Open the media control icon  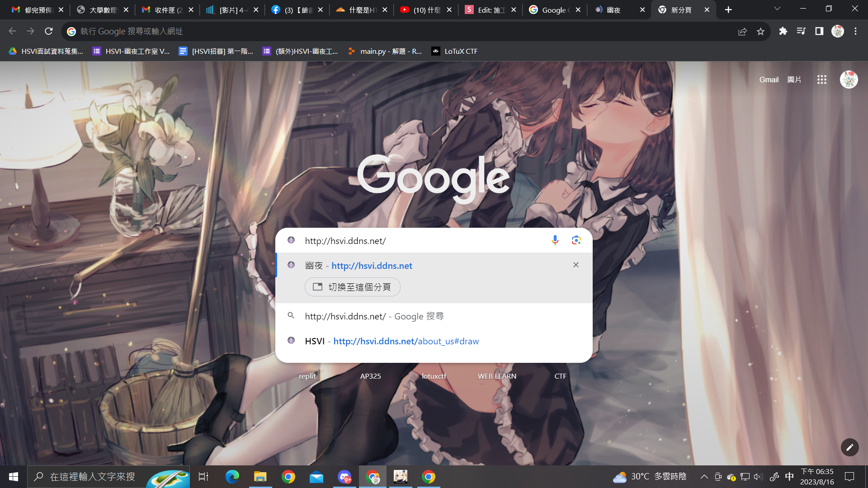coord(801,31)
